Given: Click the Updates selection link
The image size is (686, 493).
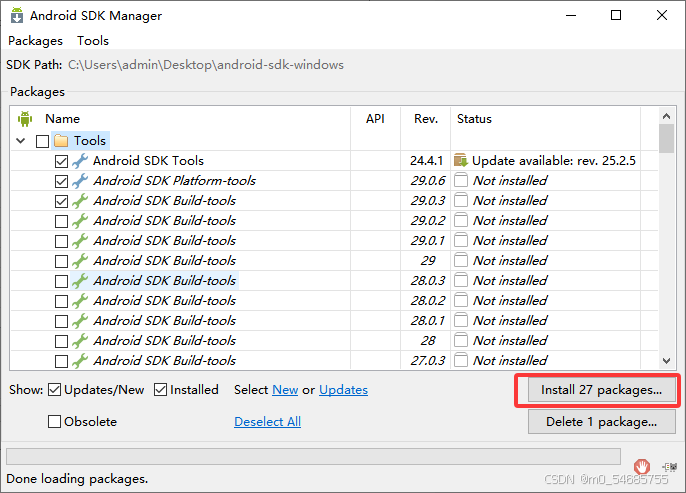Looking at the screenshot, I should [x=343, y=390].
